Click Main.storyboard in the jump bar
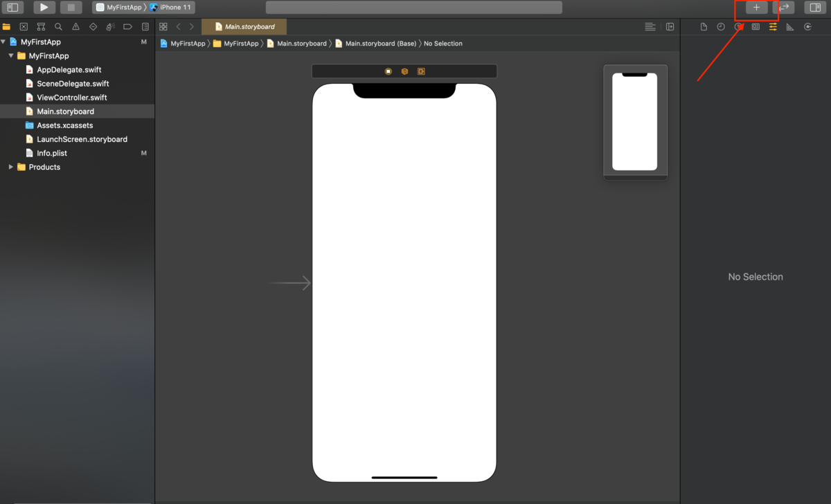 (x=296, y=44)
